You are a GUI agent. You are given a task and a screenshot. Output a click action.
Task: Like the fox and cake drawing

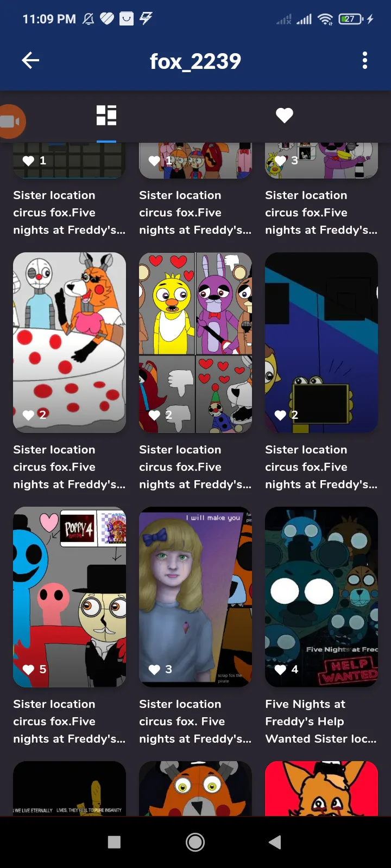coord(28,415)
